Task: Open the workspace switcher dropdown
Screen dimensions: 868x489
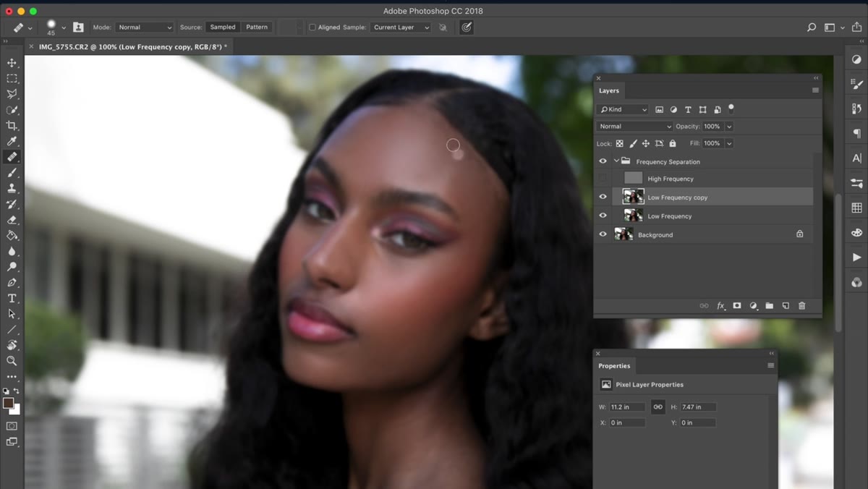Action: tap(834, 27)
